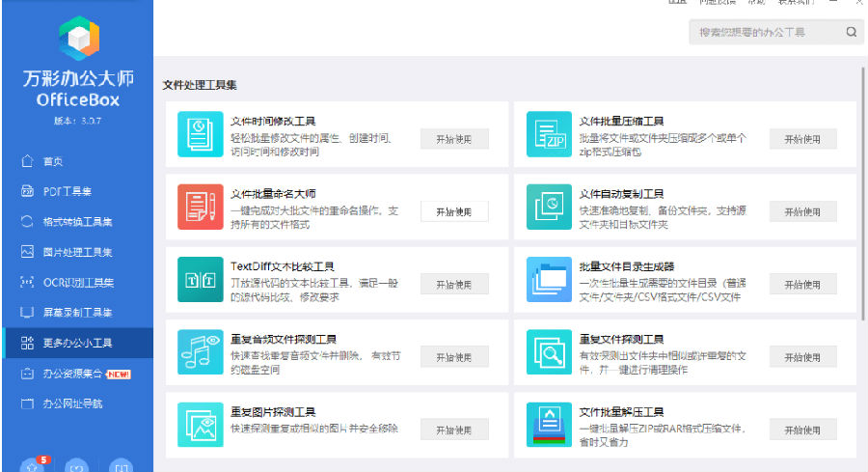The height and width of the screenshot is (472, 868).
Task: Click the 文件批量解压工具 icon
Action: click(550, 425)
